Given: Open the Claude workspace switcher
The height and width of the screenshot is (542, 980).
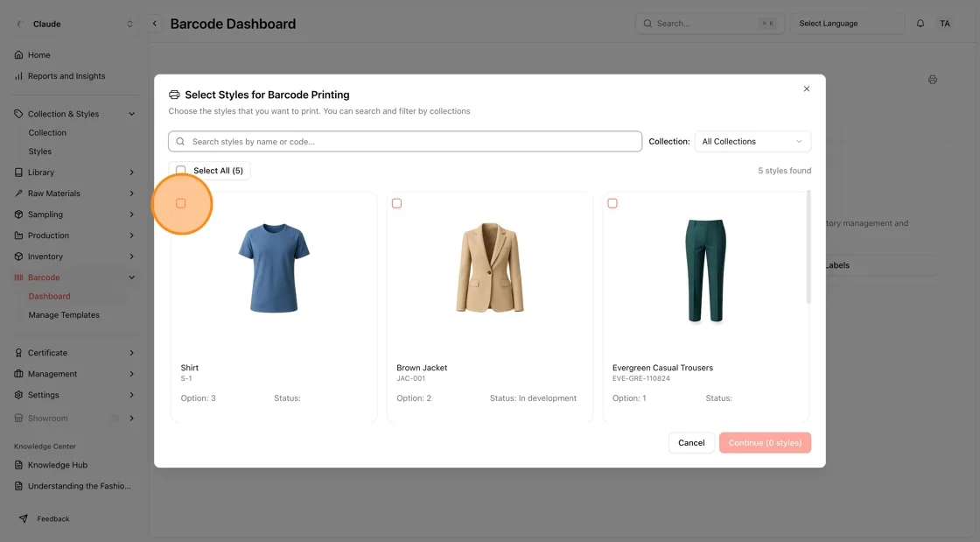Looking at the screenshot, I should click(x=74, y=24).
